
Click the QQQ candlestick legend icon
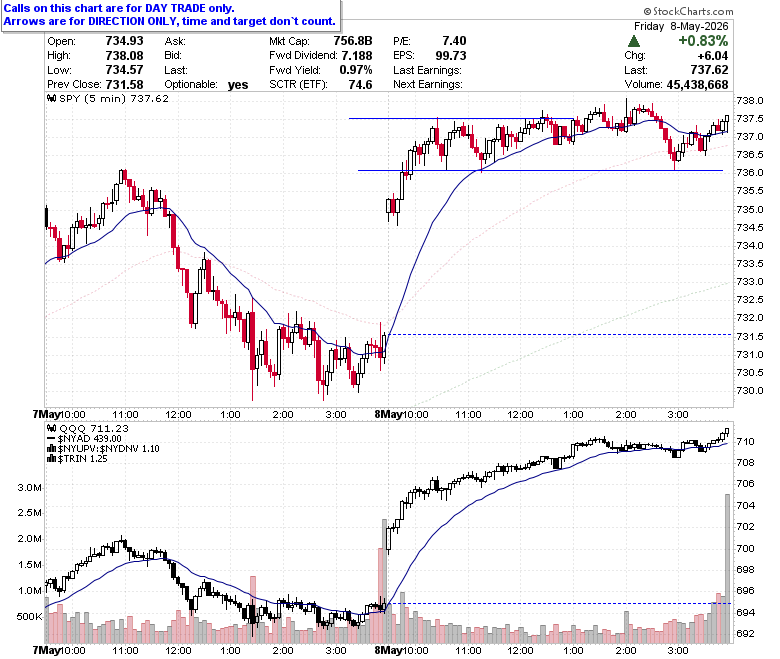(51, 428)
